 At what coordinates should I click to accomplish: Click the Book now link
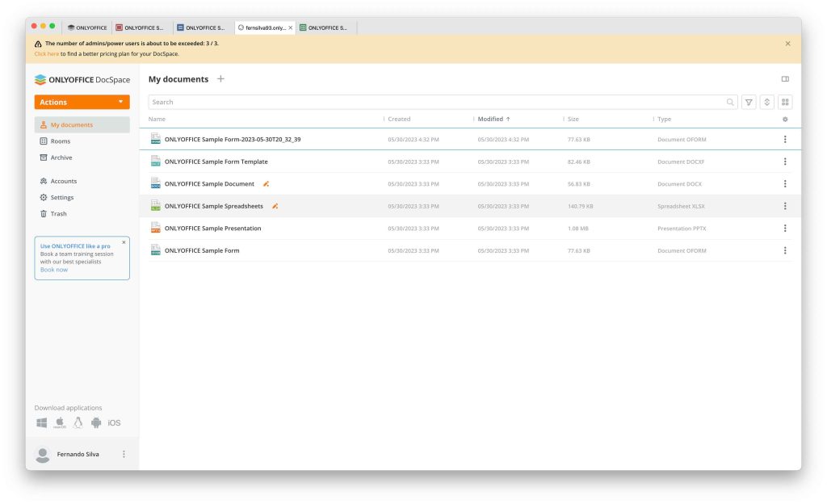[x=54, y=270]
